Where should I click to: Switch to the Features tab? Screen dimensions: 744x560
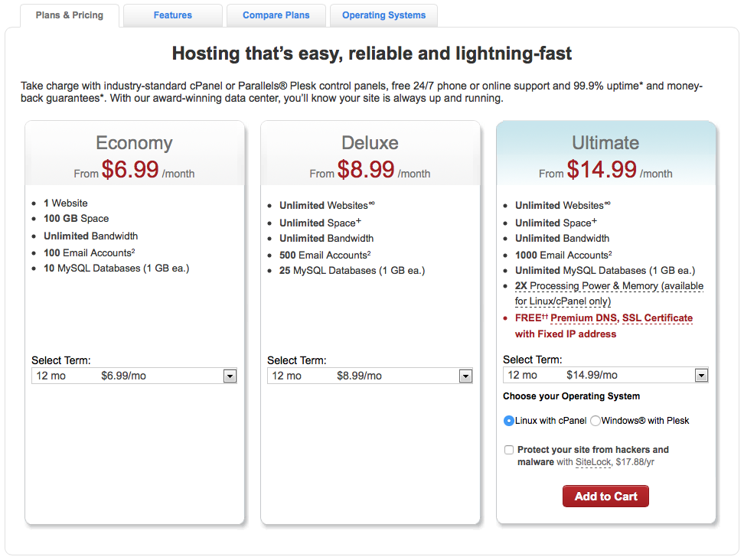(173, 15)
